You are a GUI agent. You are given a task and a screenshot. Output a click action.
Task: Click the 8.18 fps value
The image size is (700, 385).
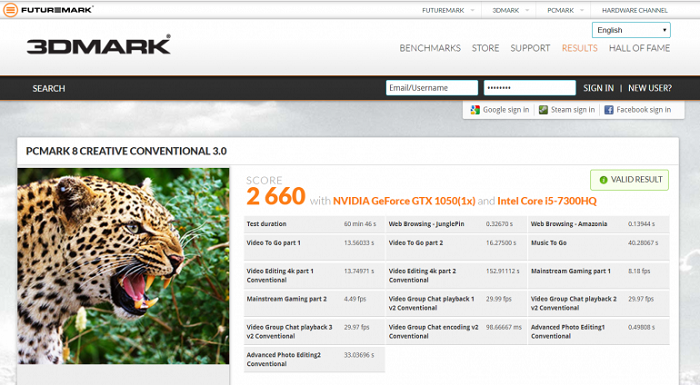click(639, 271)
